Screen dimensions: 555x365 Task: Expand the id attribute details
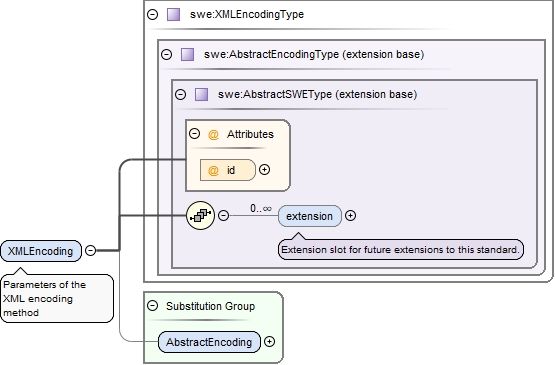[x=264, y=170]
